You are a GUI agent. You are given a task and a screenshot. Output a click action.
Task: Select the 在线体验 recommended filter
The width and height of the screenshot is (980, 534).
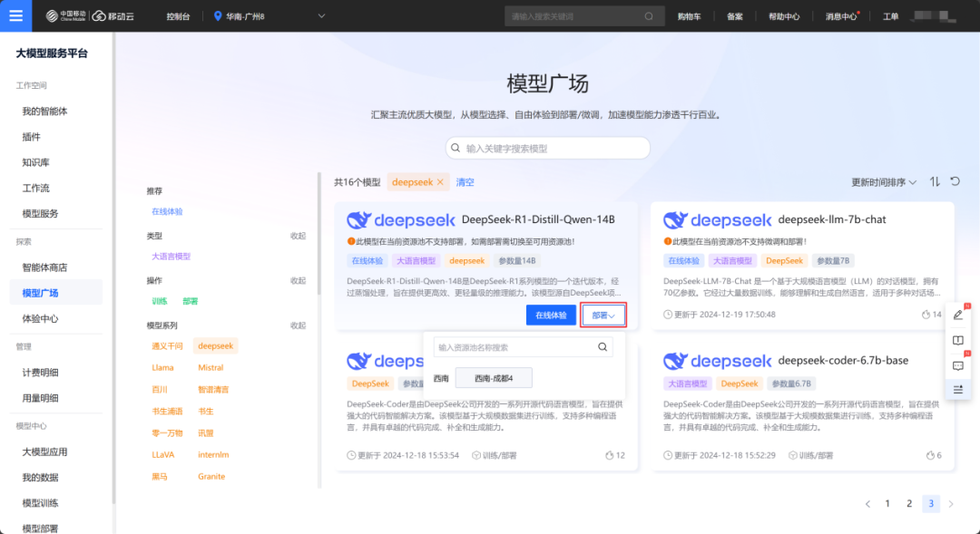click(167, 212)
